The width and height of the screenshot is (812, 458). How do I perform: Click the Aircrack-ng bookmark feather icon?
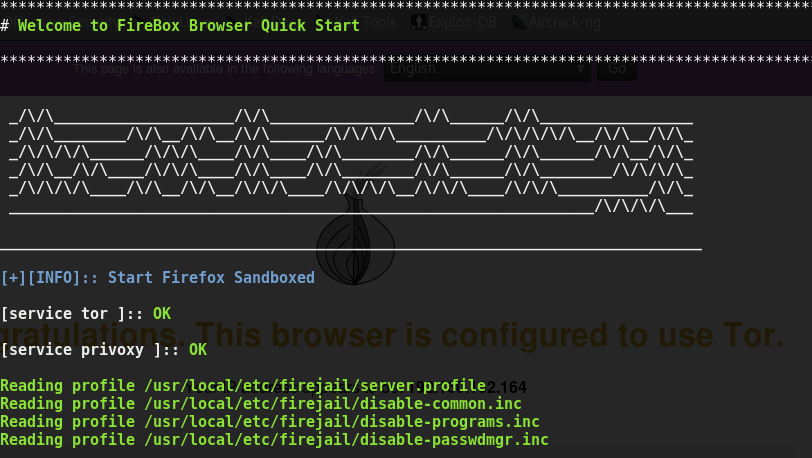519,22
